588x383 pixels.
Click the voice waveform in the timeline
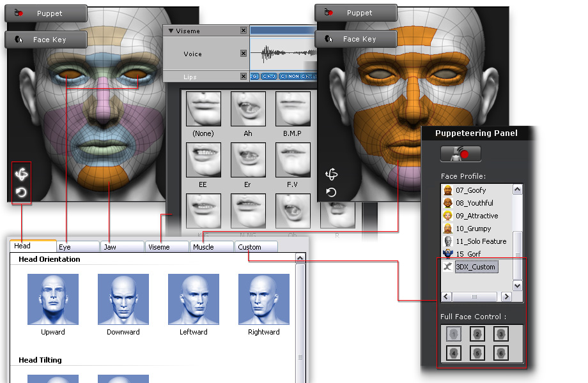click(x=283, y=54)
